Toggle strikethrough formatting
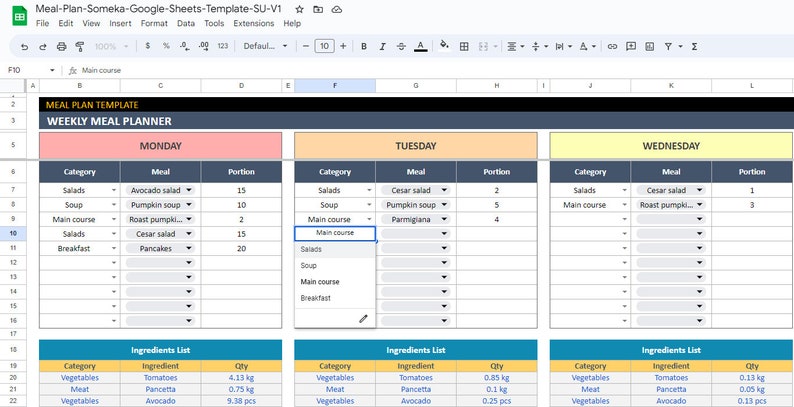The width and height of the screenshot is (794, 407). (x=401, y=47)
